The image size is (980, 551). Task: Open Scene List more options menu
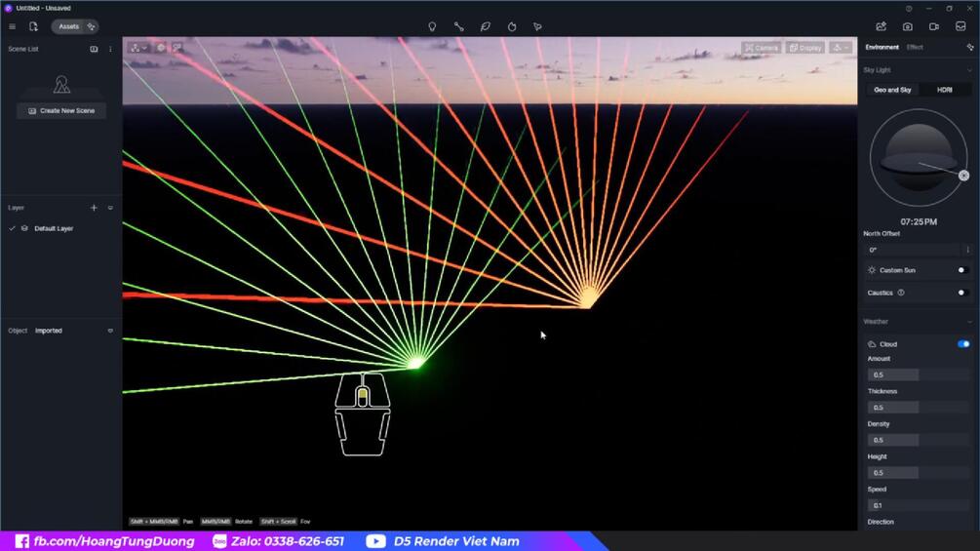(110, 49)
